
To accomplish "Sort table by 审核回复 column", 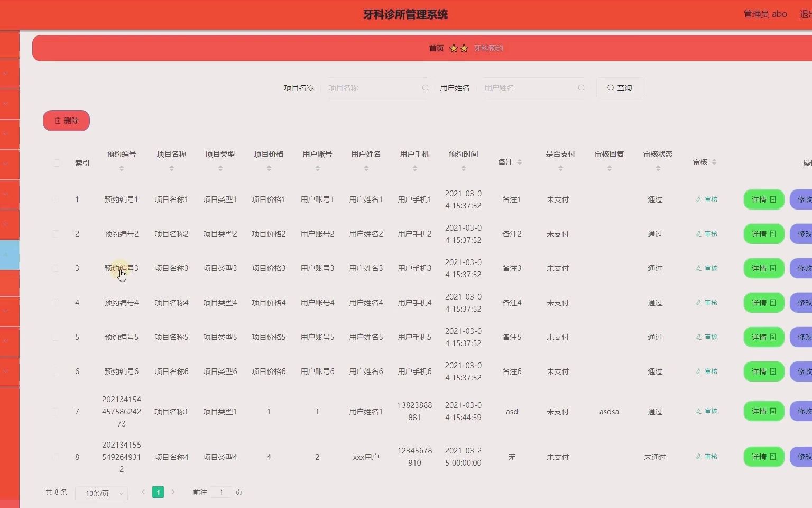I will (x=609, y=168).
